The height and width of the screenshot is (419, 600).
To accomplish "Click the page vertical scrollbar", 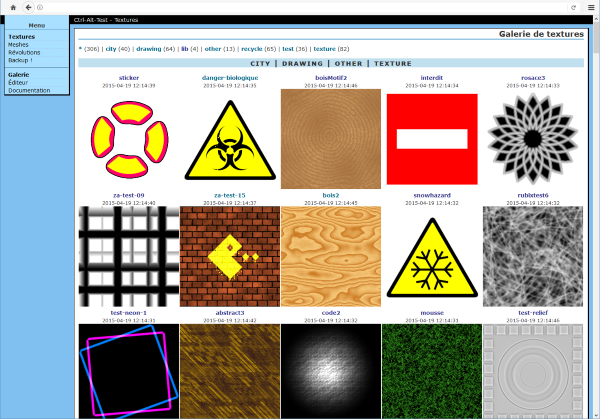I will pos(597,217).
